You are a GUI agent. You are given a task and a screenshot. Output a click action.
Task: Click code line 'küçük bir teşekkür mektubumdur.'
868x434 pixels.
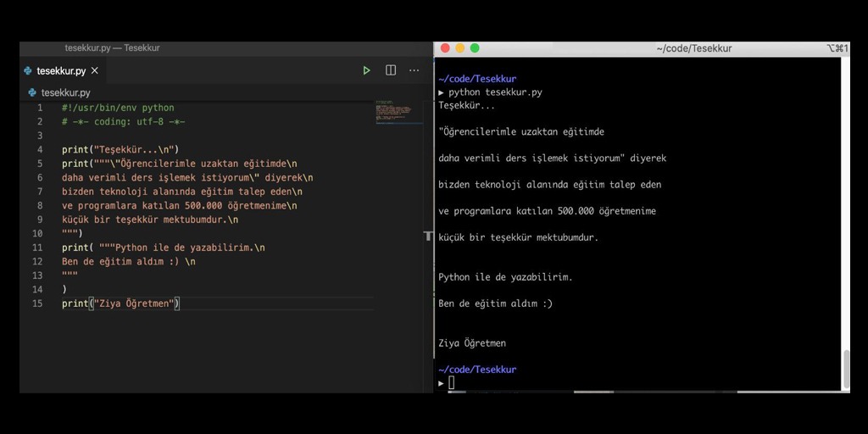(150, 220)
